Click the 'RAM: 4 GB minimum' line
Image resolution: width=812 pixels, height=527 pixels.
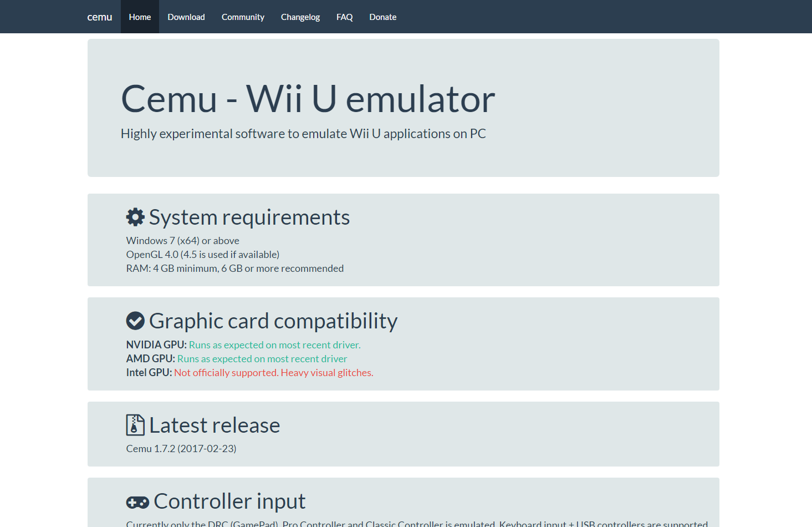tap(235, 268)
